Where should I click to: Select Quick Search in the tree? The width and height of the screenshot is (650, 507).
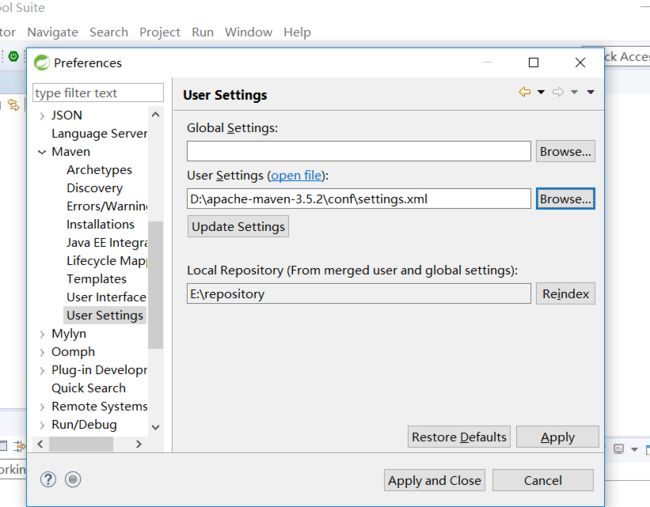[88, 388]
